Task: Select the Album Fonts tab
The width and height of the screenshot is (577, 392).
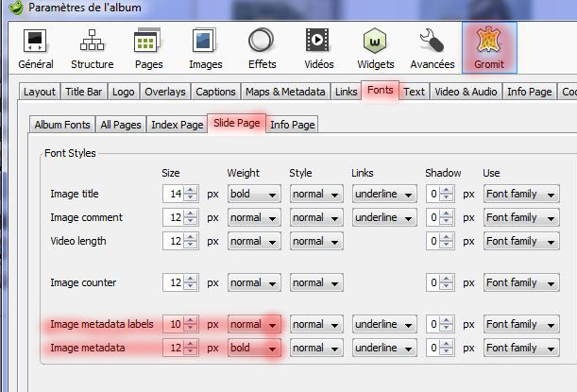Action: tap(62, 124)
